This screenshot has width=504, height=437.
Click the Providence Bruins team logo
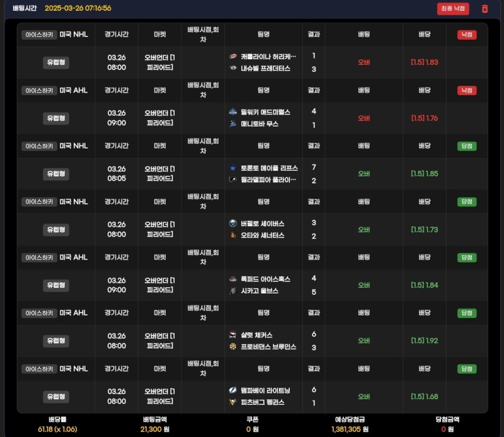click(x=233, y=347)
